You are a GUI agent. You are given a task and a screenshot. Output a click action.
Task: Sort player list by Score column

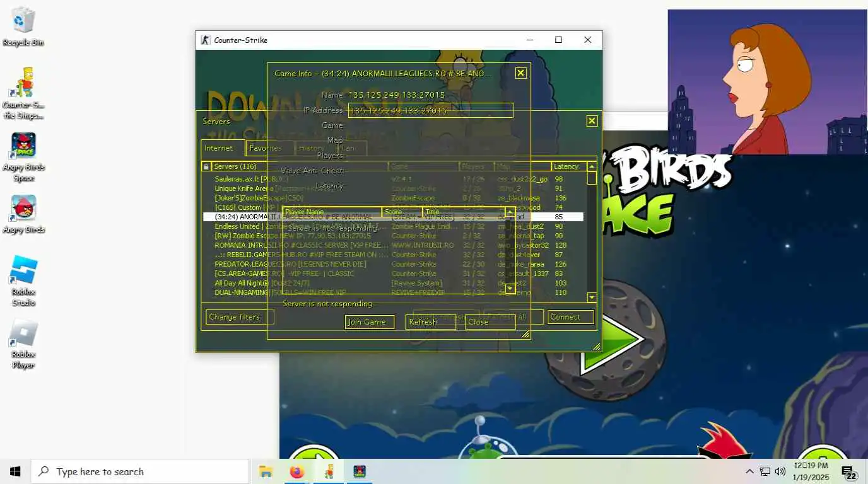pyautogui.click(x=402, y=212)
